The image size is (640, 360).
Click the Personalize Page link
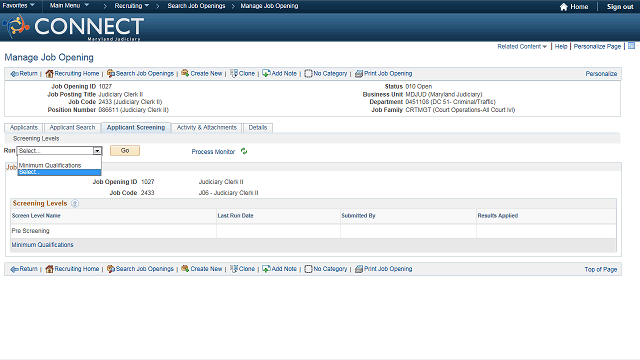click(x=597, y=47)
